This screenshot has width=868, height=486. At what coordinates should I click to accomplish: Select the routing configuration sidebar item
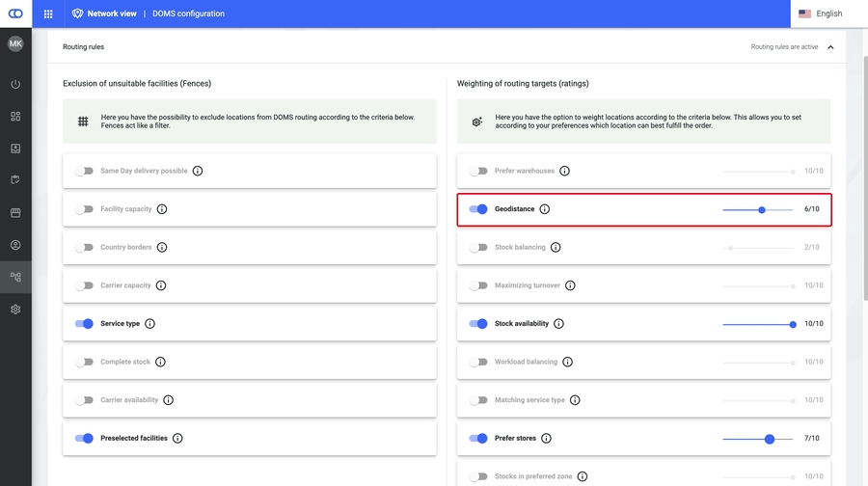(15, 277)
